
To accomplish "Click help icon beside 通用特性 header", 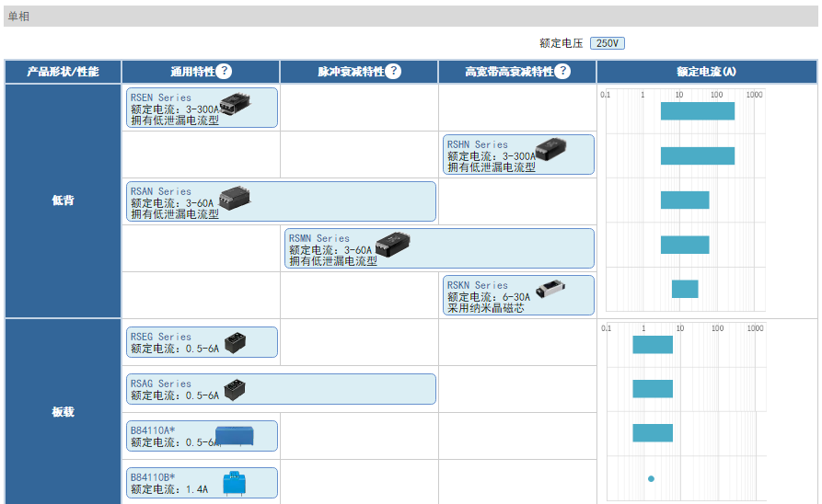I will (x=224, y=72).
